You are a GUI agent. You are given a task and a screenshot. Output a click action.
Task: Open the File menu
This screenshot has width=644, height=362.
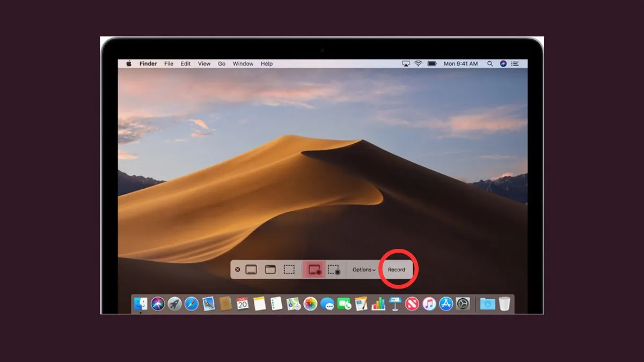(x=169, y=63)
